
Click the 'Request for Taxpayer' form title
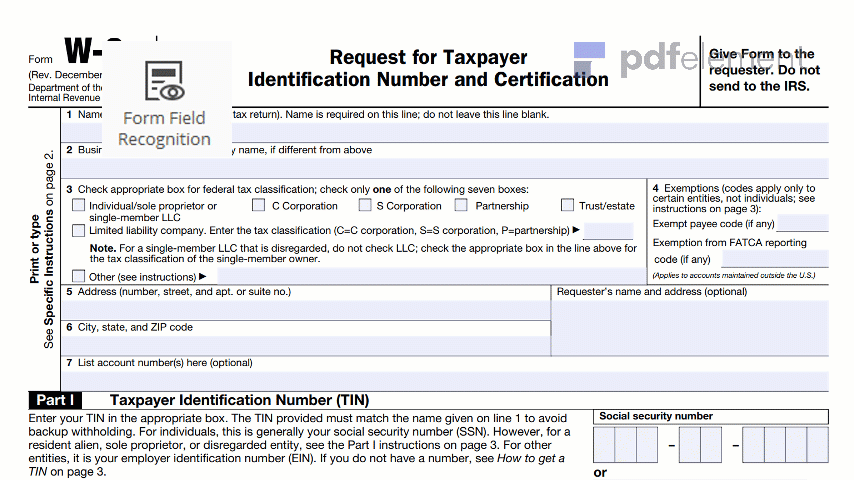[428, 57]
